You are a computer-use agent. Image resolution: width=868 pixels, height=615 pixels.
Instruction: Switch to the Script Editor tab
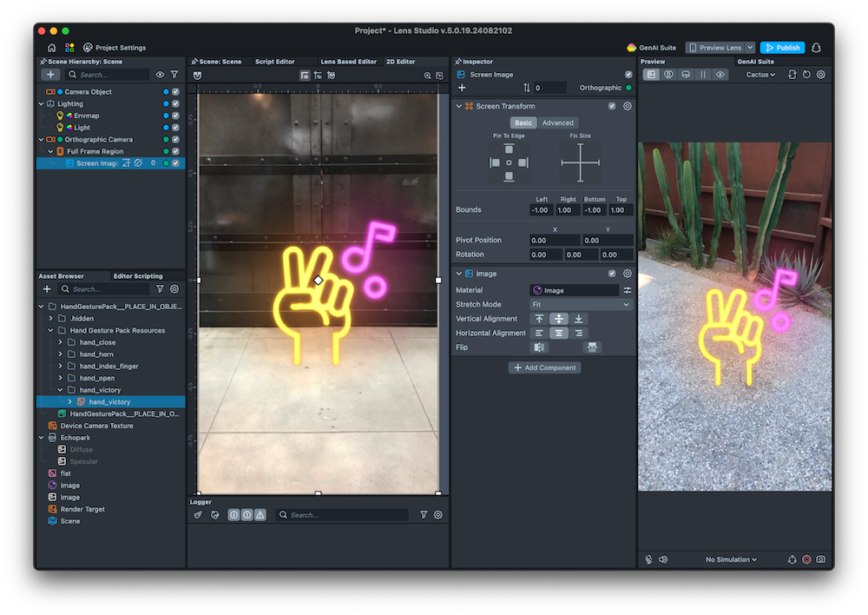point(274,62)
